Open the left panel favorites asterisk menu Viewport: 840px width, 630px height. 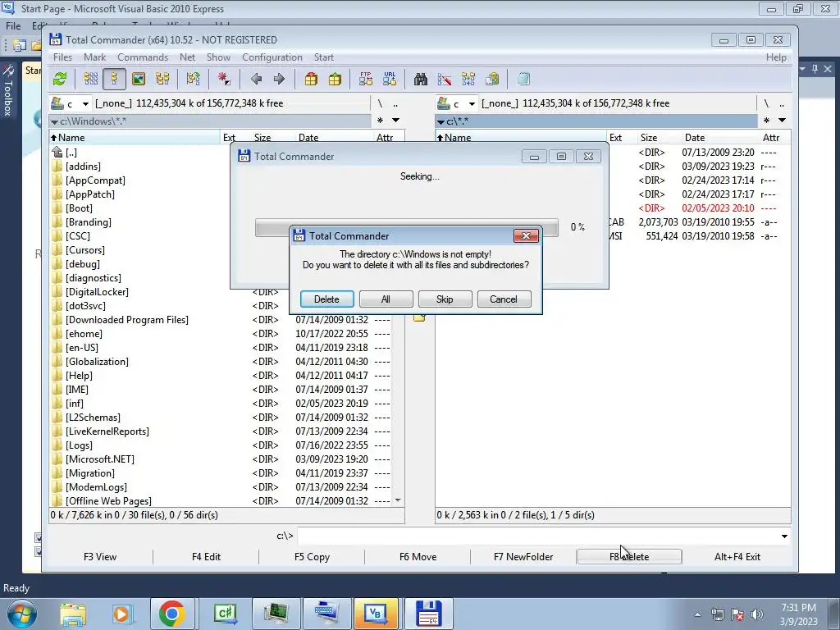pyautogui.click(x=381, y=121)
